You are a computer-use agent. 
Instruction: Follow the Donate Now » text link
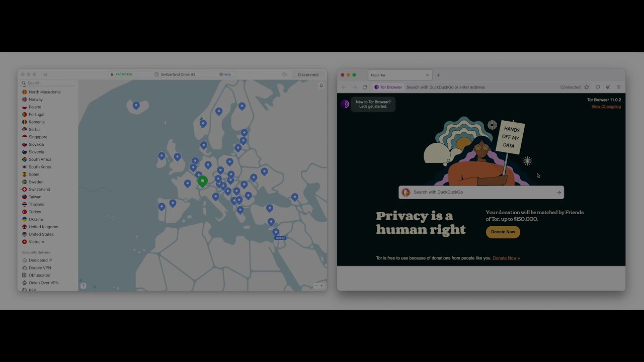pos(506,258)
